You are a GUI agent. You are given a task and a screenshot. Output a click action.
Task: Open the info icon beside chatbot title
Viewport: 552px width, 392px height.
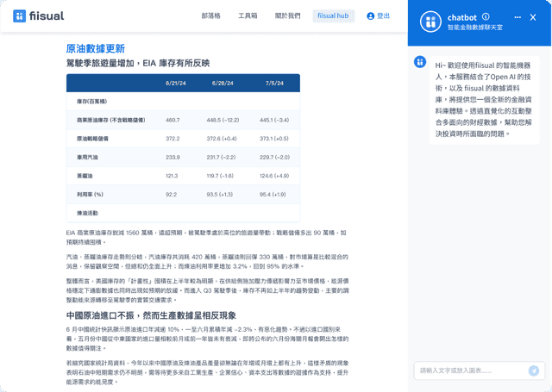[x=486, y=16]
